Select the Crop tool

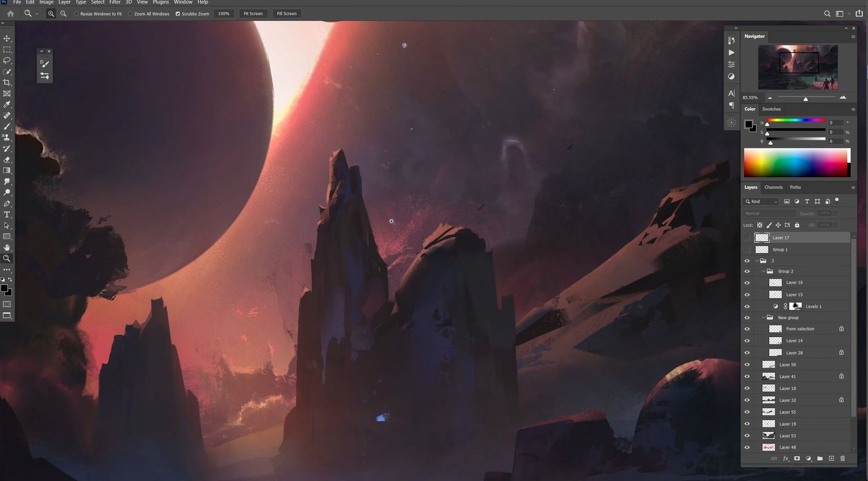pyautogui.click(x=7, y=83)
